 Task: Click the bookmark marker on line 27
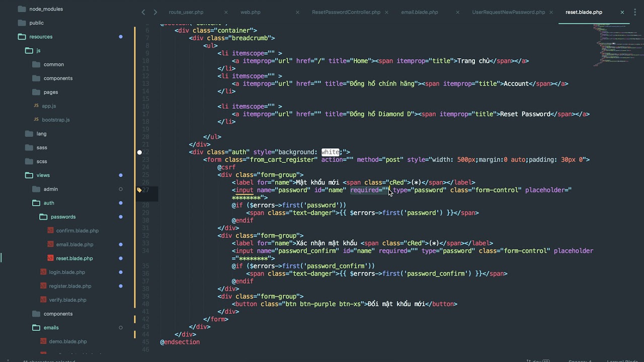(139, 190)
